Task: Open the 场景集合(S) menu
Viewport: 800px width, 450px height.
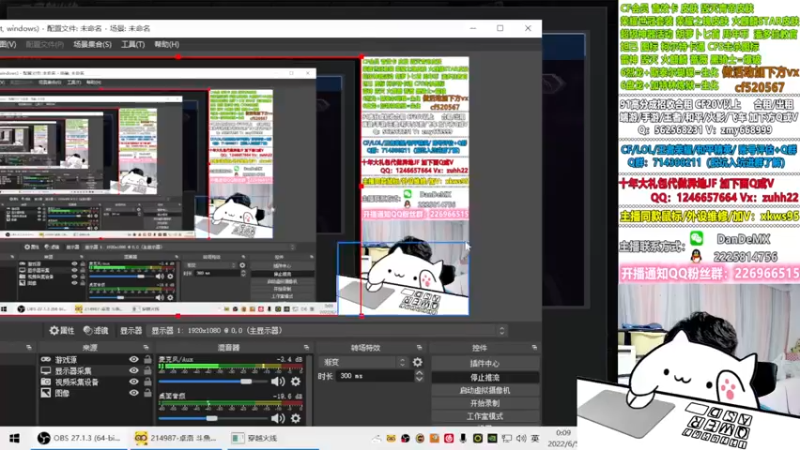Action: point(92,44)
